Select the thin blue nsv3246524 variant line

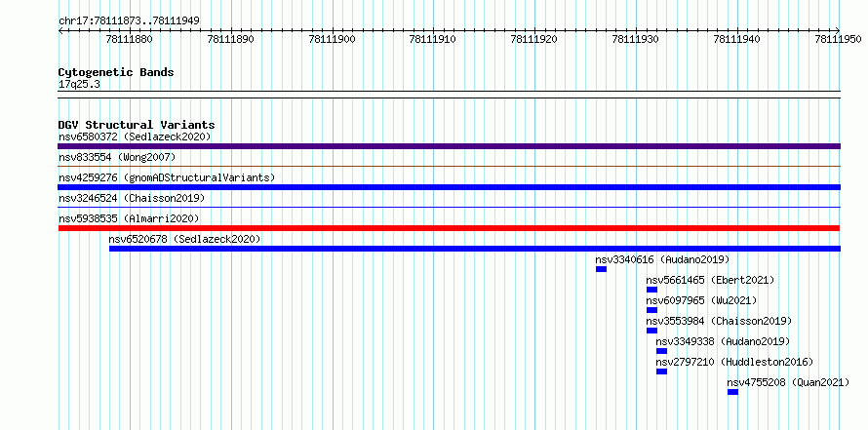449,207
